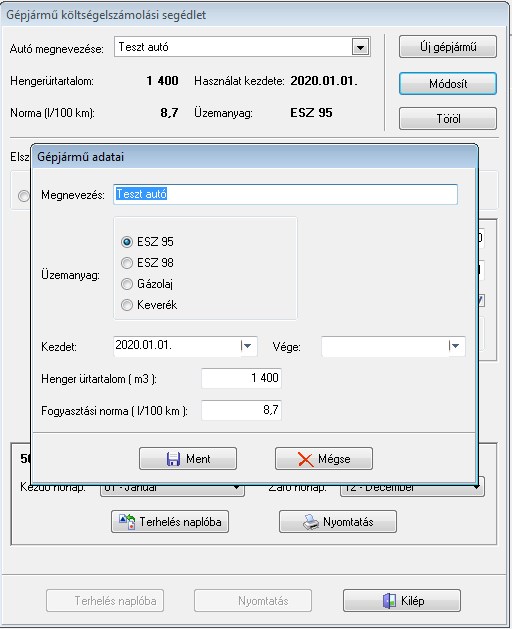This screenshot has height=629, width=512.
Task: Click the Vége date field
Action: [x=385, y=346]
